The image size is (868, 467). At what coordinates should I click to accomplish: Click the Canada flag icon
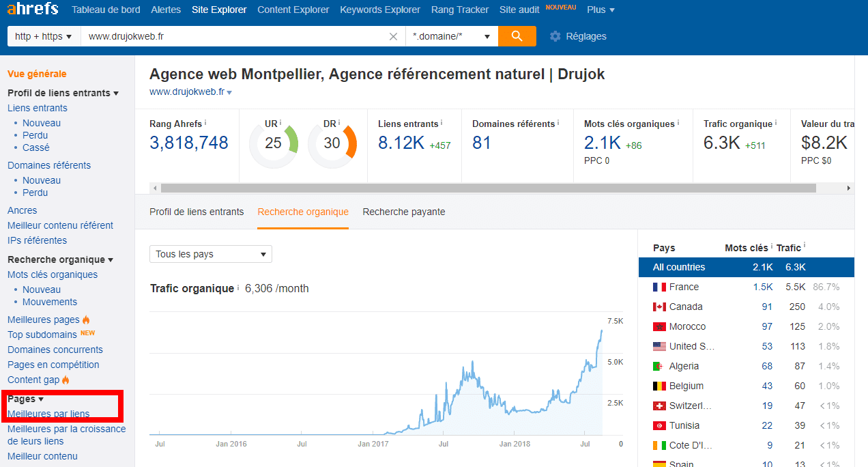coord(659,307)
